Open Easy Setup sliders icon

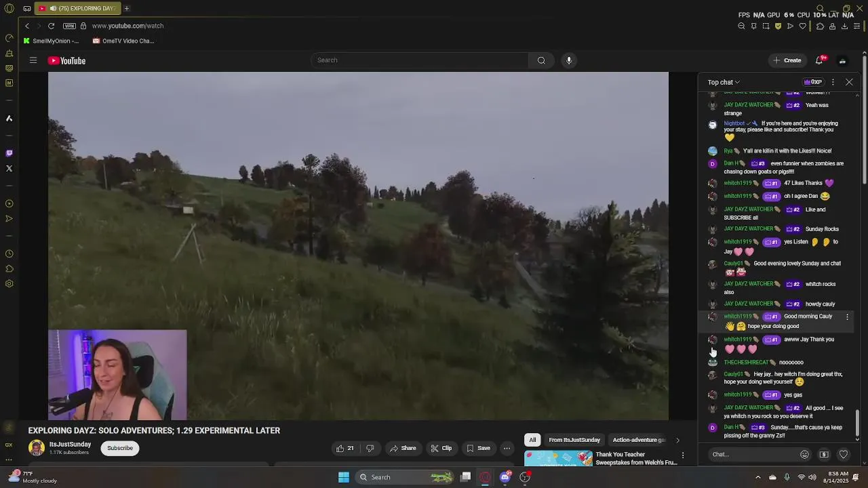point(857,26)
